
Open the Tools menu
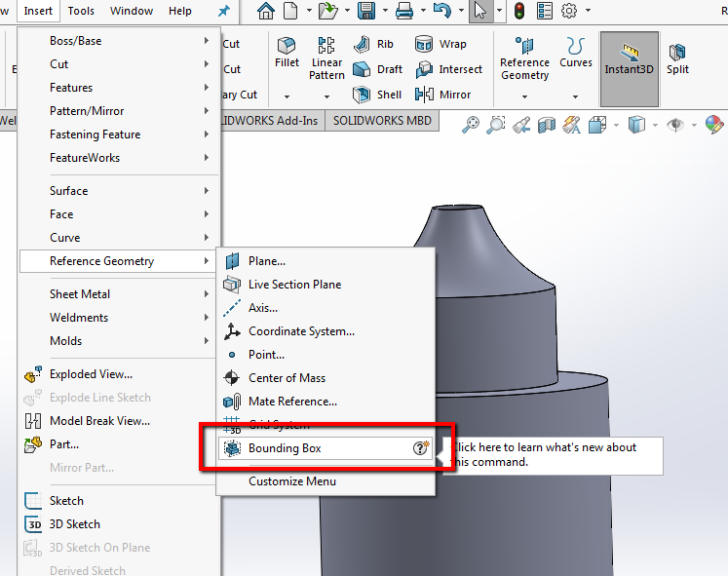(x=81, y=11)
